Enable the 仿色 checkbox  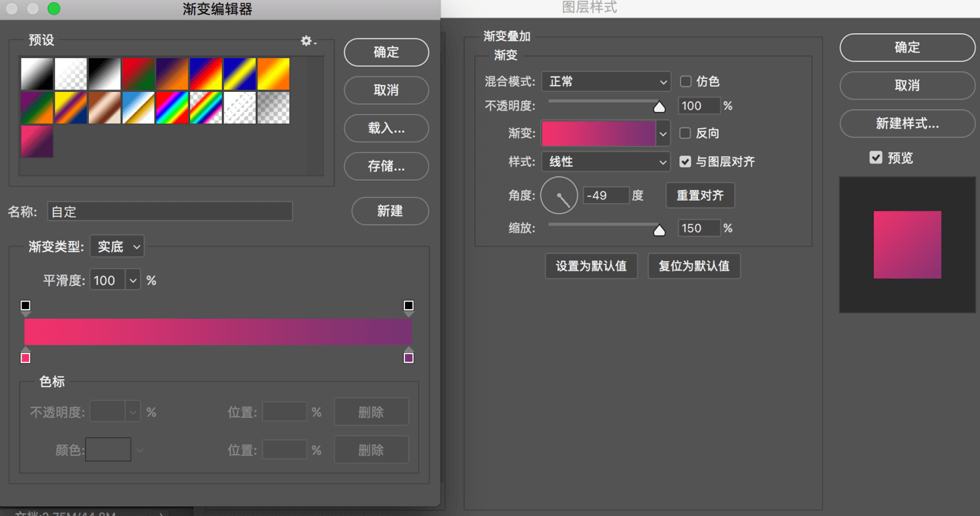click(686, 81)
